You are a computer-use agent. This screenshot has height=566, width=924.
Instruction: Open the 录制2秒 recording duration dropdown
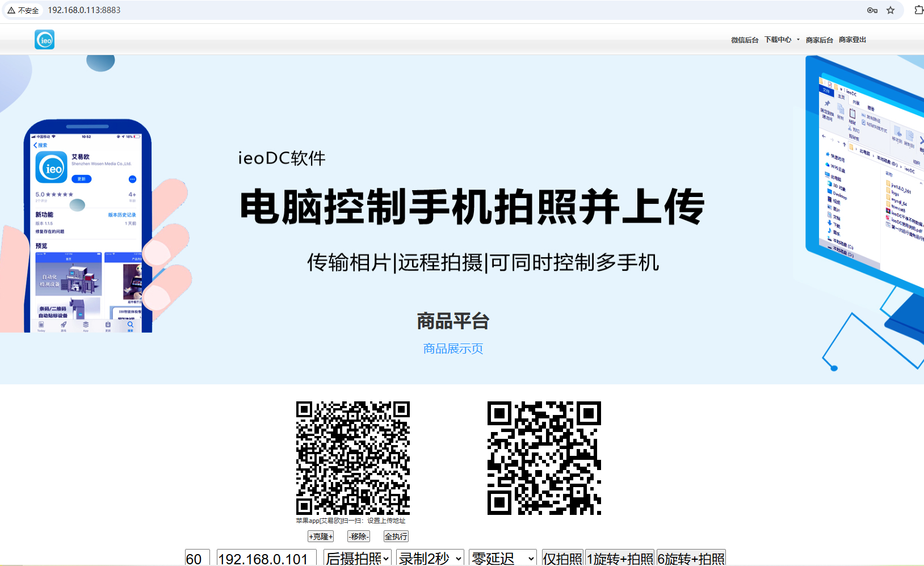[430, 559]
